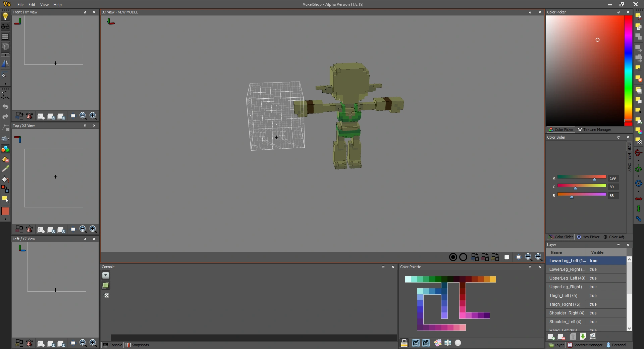The width and height of the screenshot is (644, 349).
Task: Click the add layer icon
Action: [551, 337]
